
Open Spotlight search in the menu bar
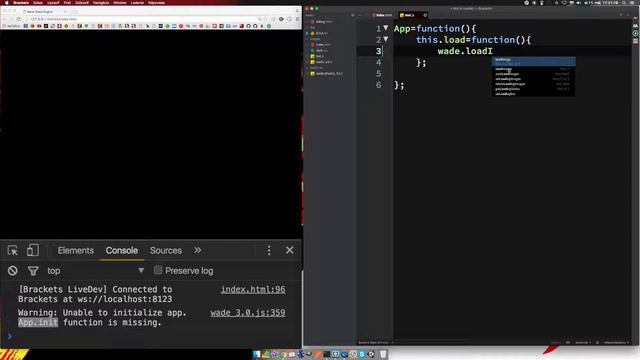pyautogui.click(x=624, y=2)
